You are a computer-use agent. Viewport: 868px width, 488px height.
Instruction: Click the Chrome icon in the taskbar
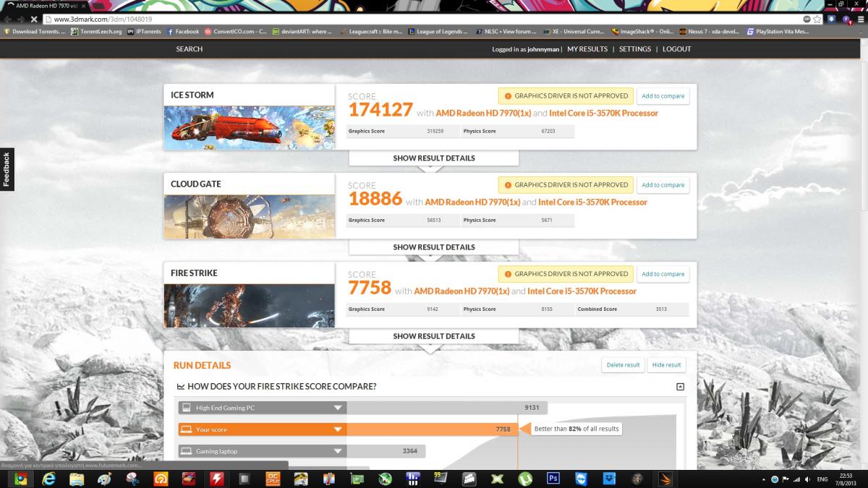tap(21, 479)
